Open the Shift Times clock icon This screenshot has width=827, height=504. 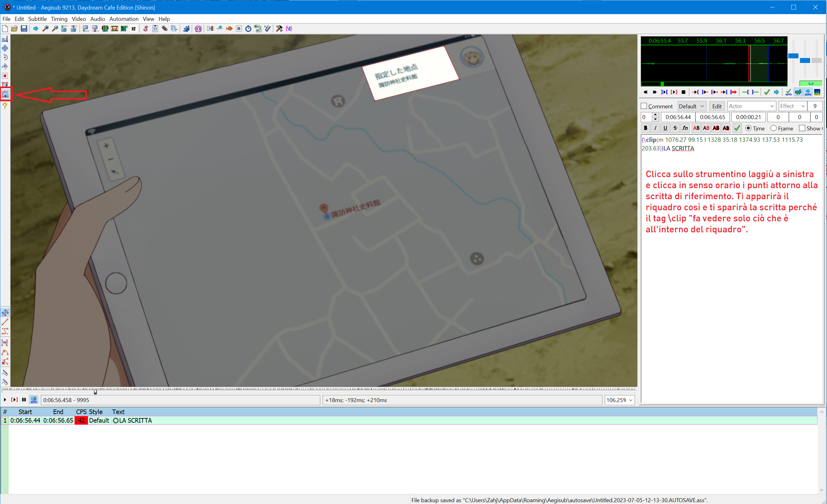point(248,29)
